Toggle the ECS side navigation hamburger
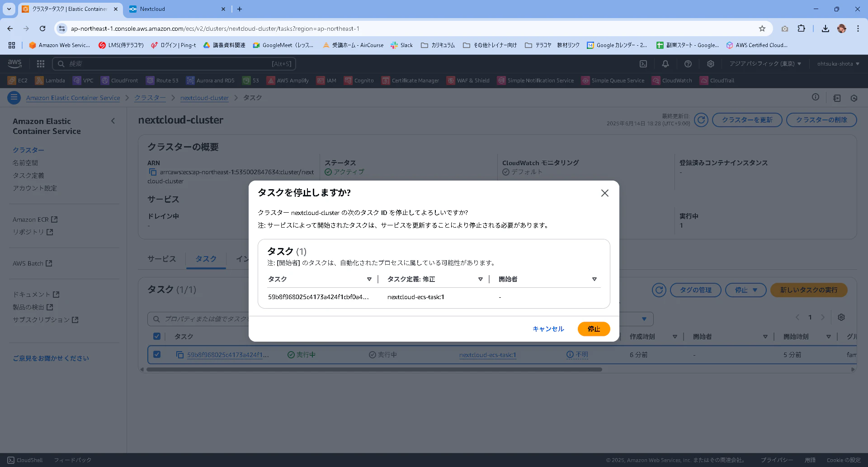Viewport: 868px width, 467px height. tap(14, 98)
